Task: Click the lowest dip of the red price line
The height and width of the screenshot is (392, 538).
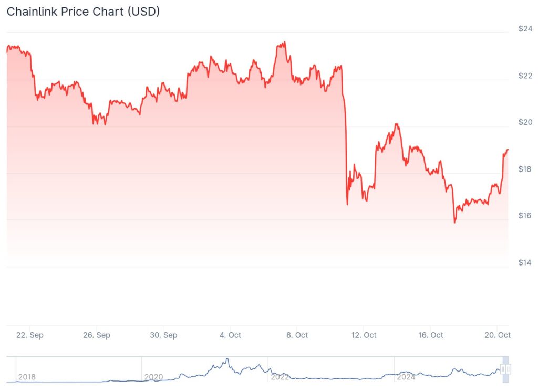Action: tap(454, 223)
